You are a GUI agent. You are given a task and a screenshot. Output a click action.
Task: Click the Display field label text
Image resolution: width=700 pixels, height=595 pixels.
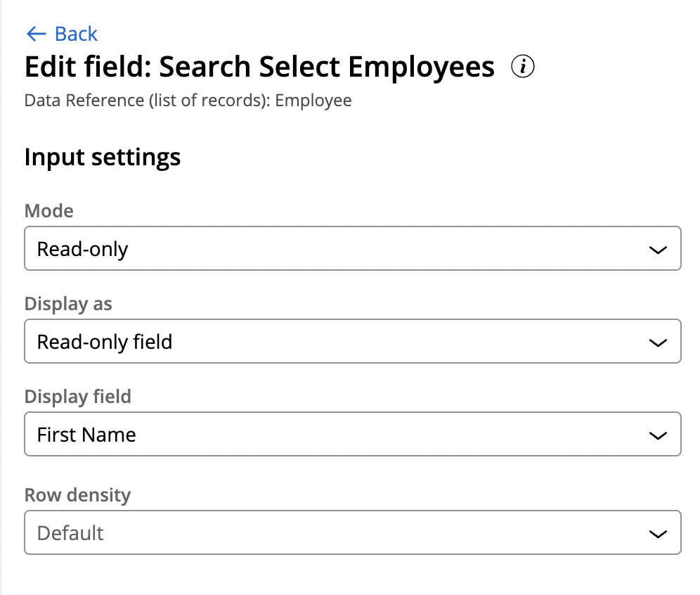pos(77,397)
